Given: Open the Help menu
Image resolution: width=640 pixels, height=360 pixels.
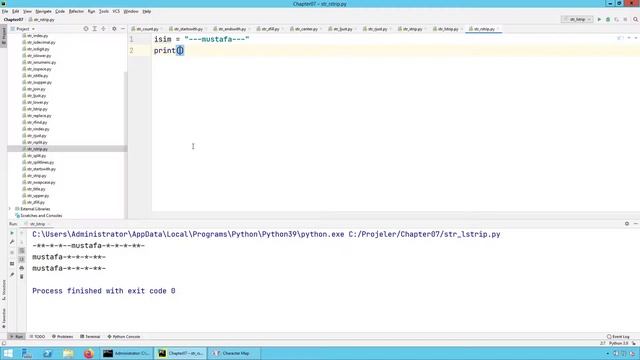Looking at the screenshot, I should click(x=147, y=11).
